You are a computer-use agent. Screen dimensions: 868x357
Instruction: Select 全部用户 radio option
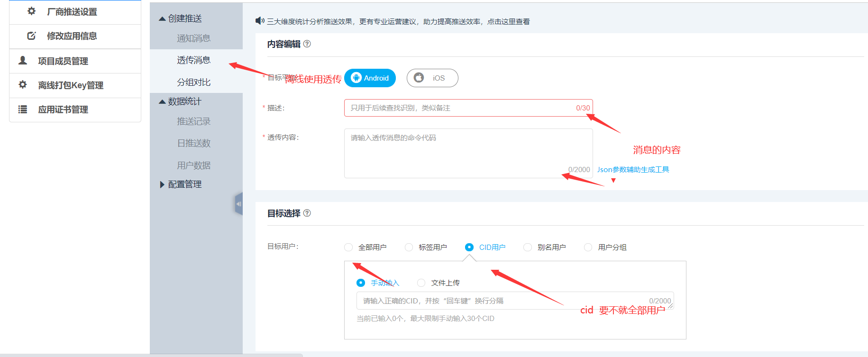(x=348, y=247)
